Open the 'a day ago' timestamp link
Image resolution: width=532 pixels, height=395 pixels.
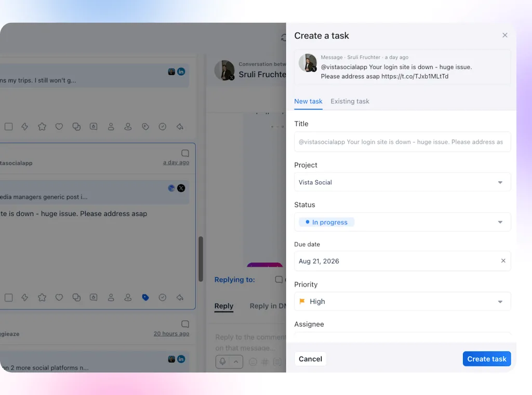tap(176, 162)
